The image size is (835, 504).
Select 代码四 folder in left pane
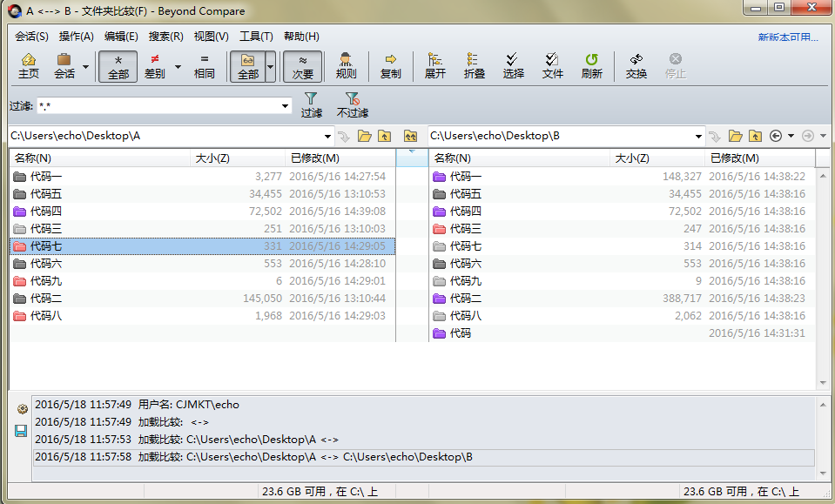(202, 212)
